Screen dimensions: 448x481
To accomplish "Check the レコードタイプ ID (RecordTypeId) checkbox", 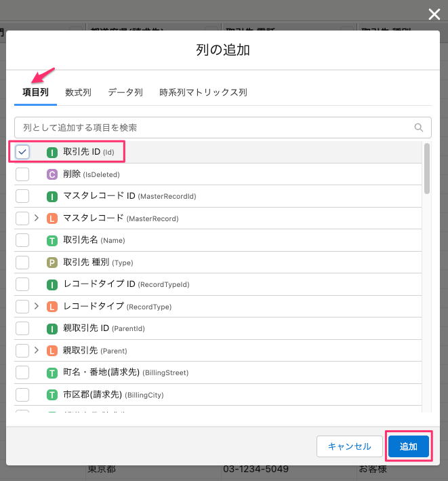I will tap(22, 284).
